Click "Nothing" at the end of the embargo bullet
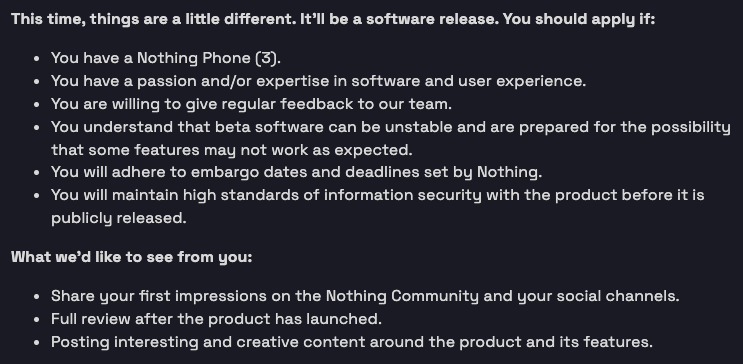The height and width of the screenshot is (364, 743). [x=507, y=172]
